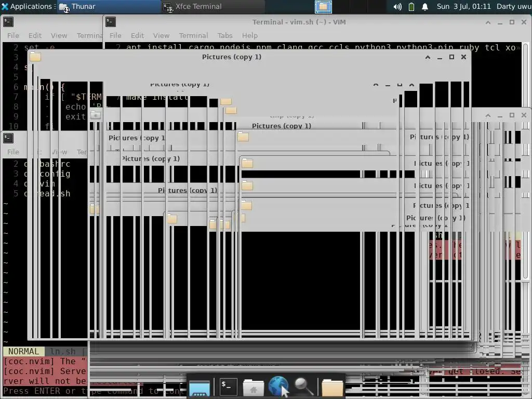Minimize the vim.sh terminal window
This screenshot has width=532, height=399.
pyautogui.click(x=500, y=22)
